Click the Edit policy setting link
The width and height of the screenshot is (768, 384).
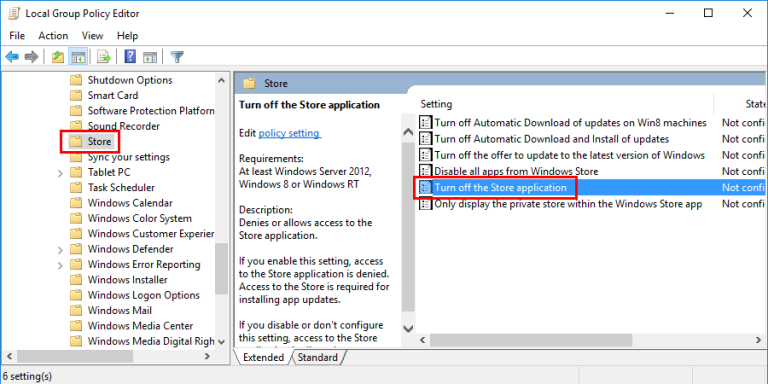[x=290, y=133]
